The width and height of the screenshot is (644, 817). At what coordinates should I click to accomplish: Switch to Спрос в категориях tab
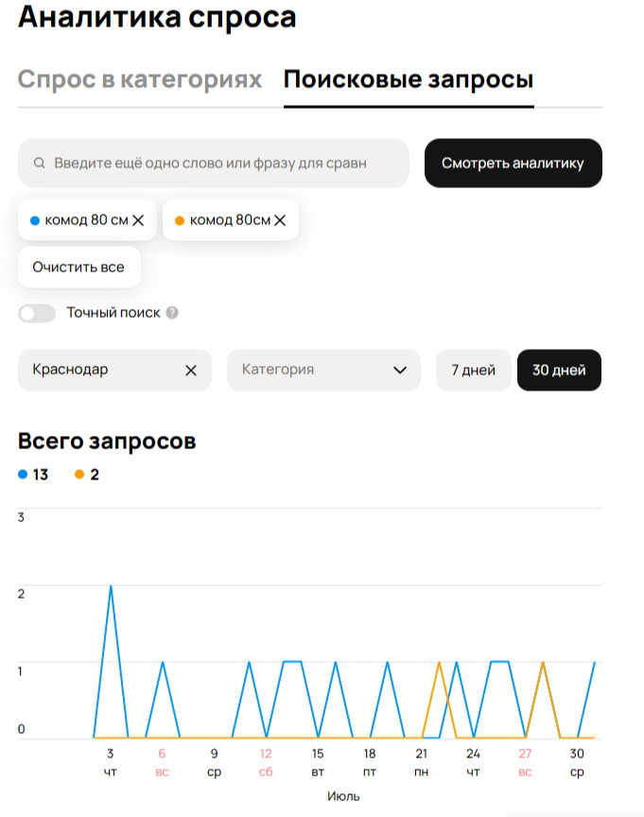pyautogui.click(x=140, y=79)
